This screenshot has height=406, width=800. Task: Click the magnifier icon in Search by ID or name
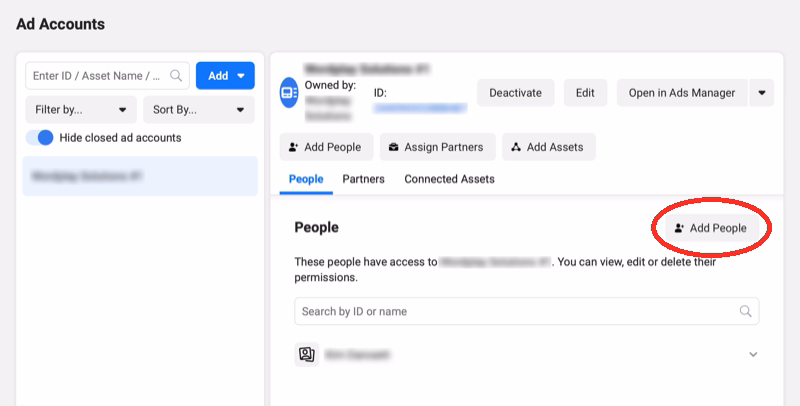pos(745,311)
